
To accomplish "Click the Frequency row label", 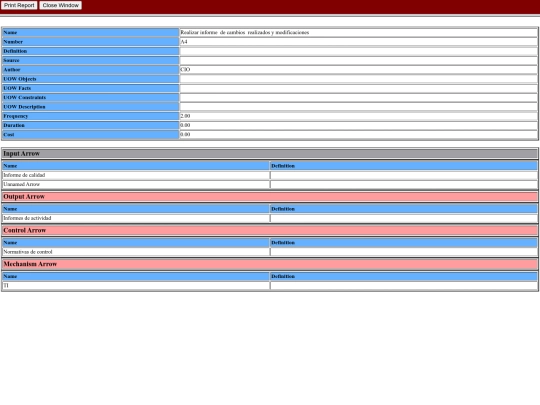I will point(90,116).
